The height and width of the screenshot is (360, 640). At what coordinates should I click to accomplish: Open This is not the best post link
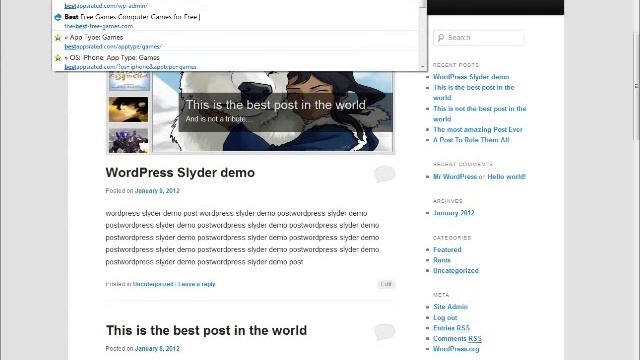pos(480,114)
